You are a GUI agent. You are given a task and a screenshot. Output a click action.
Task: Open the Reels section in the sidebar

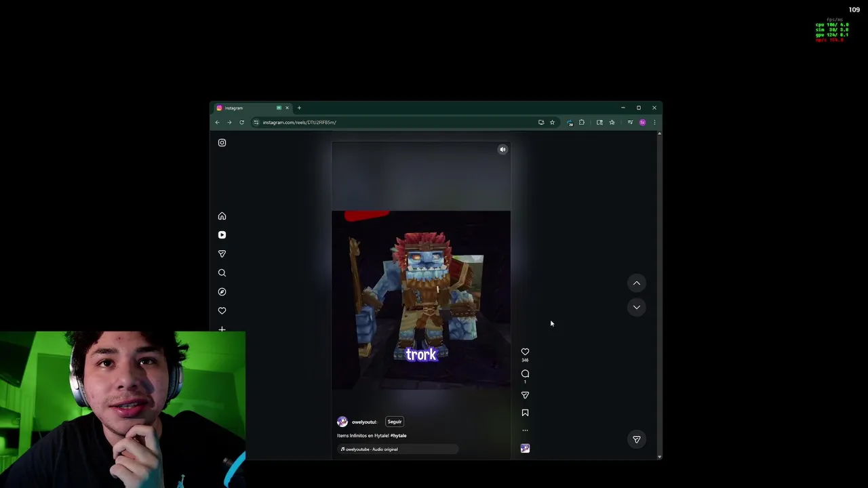[x=222, y=235]
